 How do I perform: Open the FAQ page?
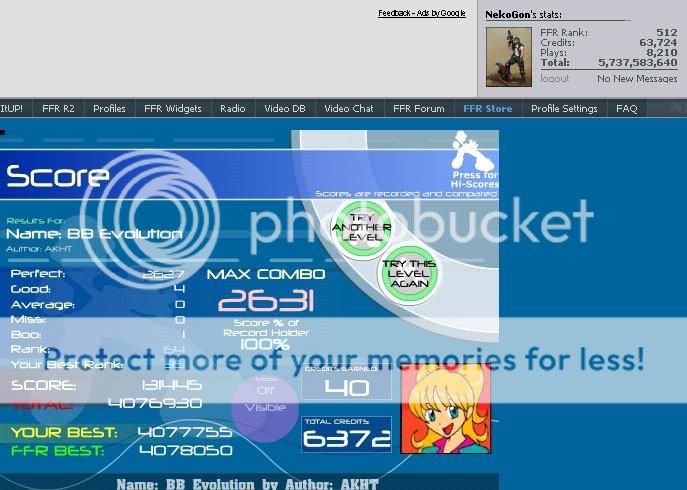pyautogui.click(x=626, y=109)
